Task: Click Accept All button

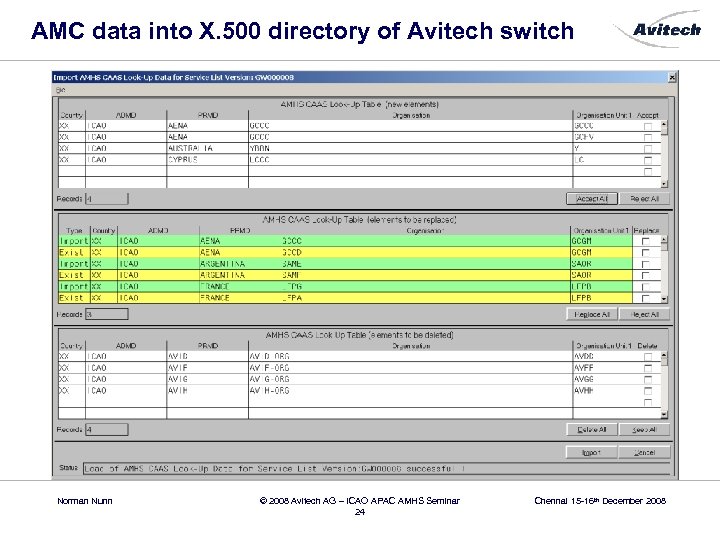Action: pos(591,199)
